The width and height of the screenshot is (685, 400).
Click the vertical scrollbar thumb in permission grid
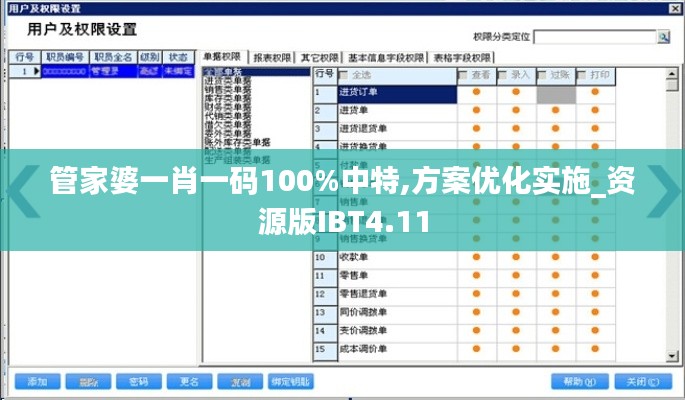[x=672, y=85]
